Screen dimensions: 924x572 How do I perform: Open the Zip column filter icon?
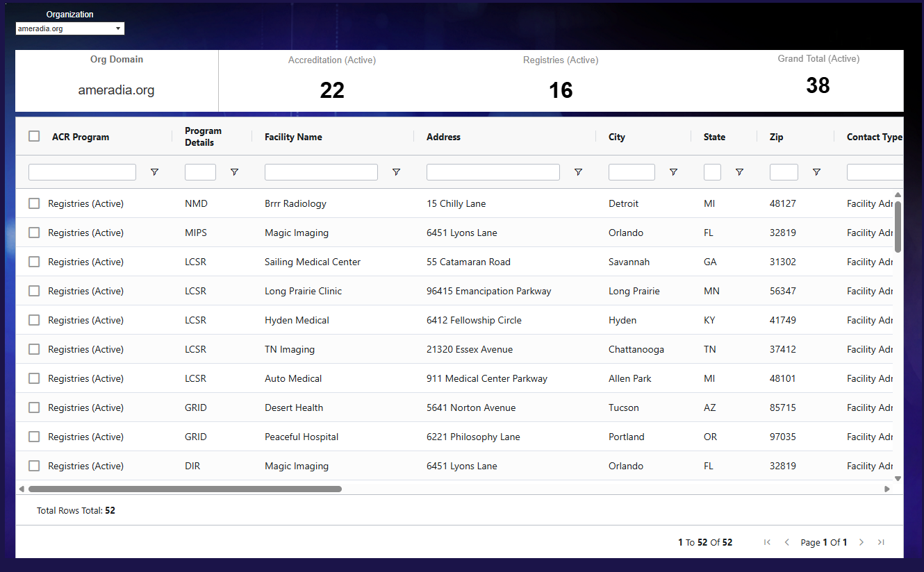point(816,172)
